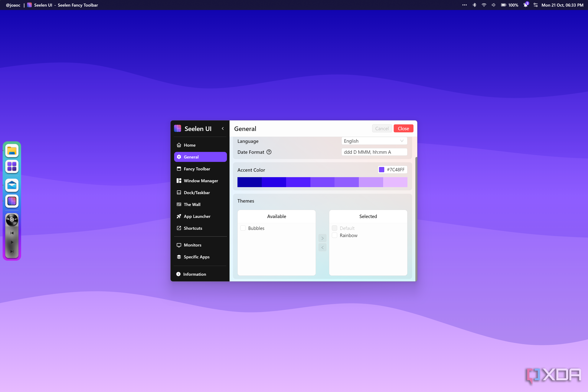This screenshot has height=392, width=588.
Task: Check the Bubbles theme in Available list
Action: coord(243,228)
